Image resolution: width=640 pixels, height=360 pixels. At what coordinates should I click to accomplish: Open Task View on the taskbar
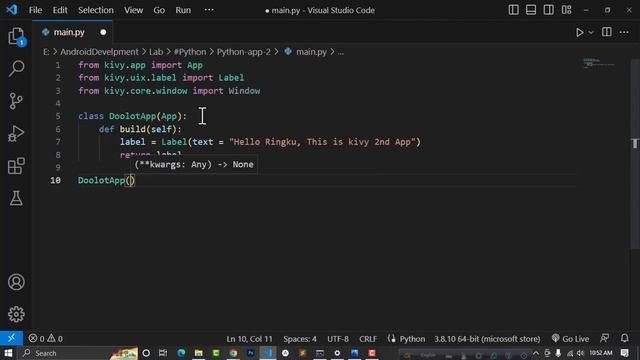163,353
